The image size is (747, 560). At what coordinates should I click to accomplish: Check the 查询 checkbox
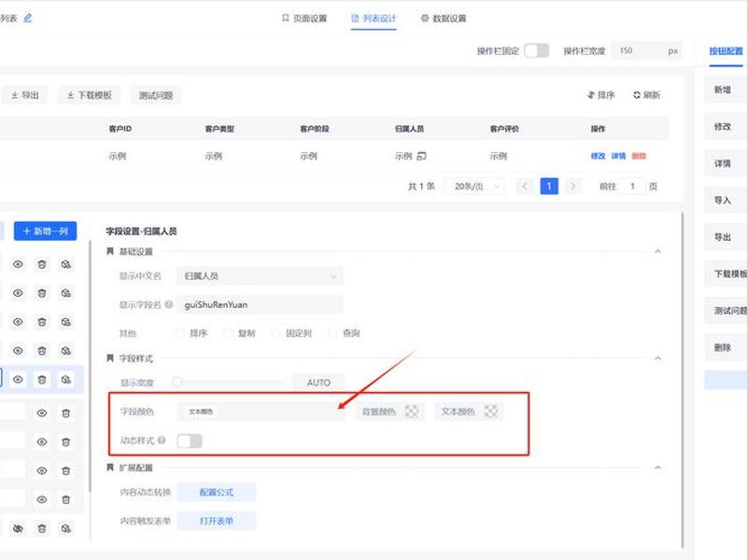pyautogui.click(x=333, y=333)
